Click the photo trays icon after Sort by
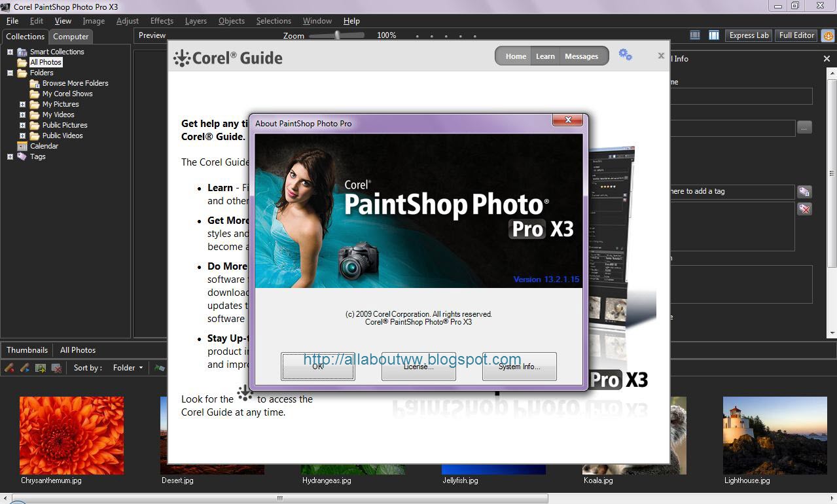Viewport: 837px width, 504px height. click(x=159, y=368)
